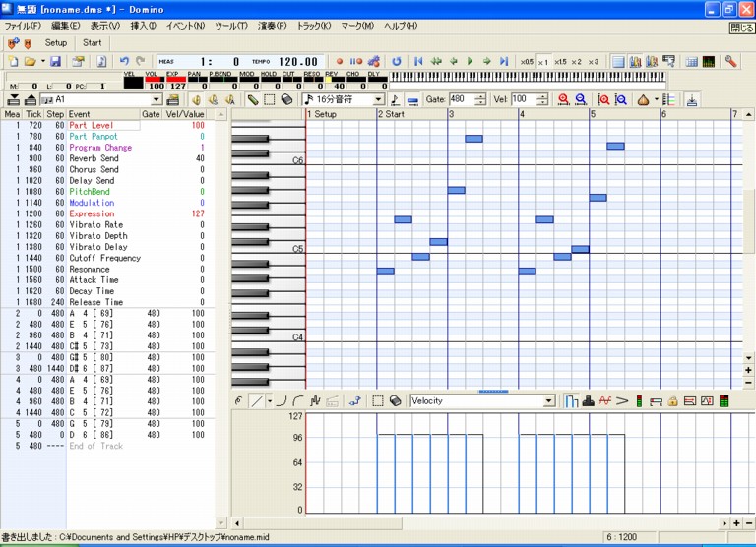Increase the Gate value with the spinner up arrow
Viewport: 756px width, 547px height.
pyautogui.click(x=480, y=96)
